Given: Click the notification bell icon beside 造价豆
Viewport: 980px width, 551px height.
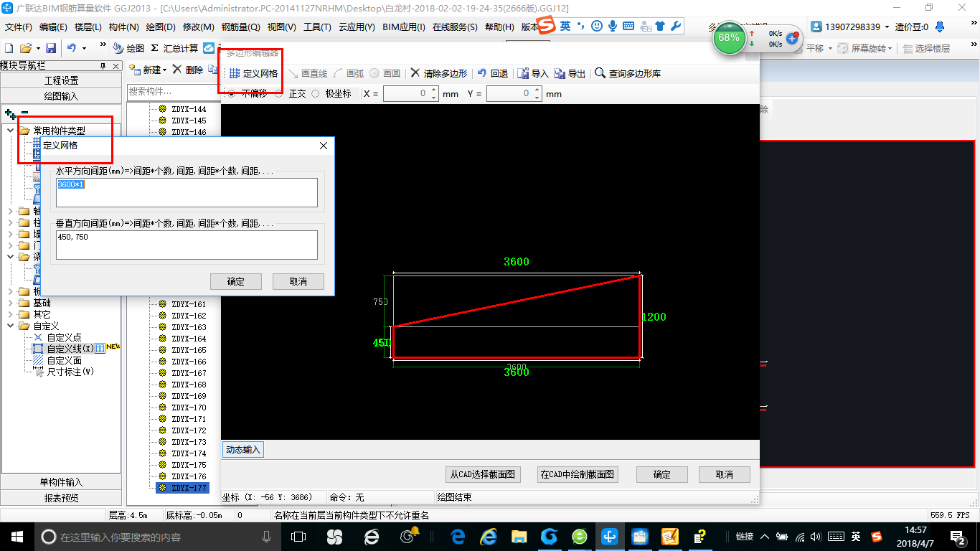Looking at the screenshot, I should (x=940, y=27).
